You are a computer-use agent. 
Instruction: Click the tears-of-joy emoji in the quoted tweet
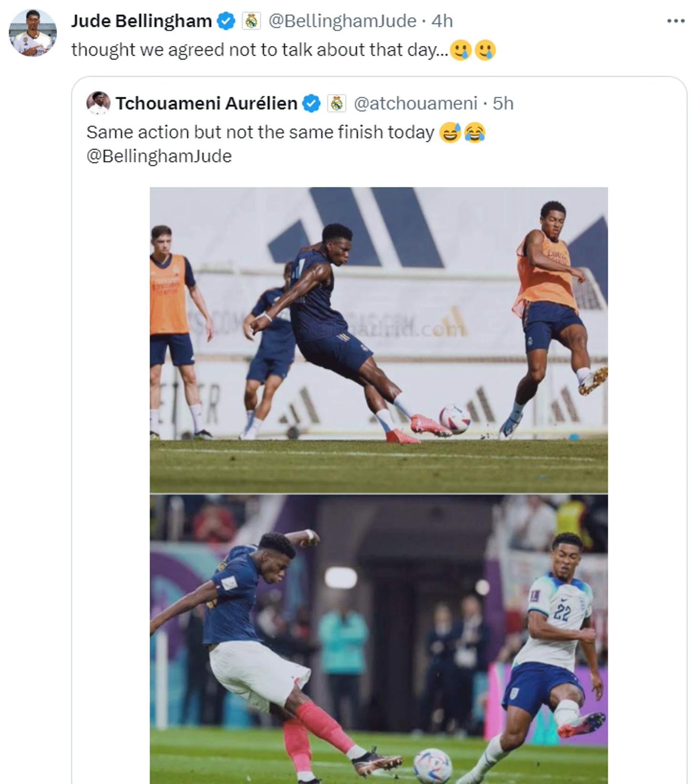[x=474, y=132]
